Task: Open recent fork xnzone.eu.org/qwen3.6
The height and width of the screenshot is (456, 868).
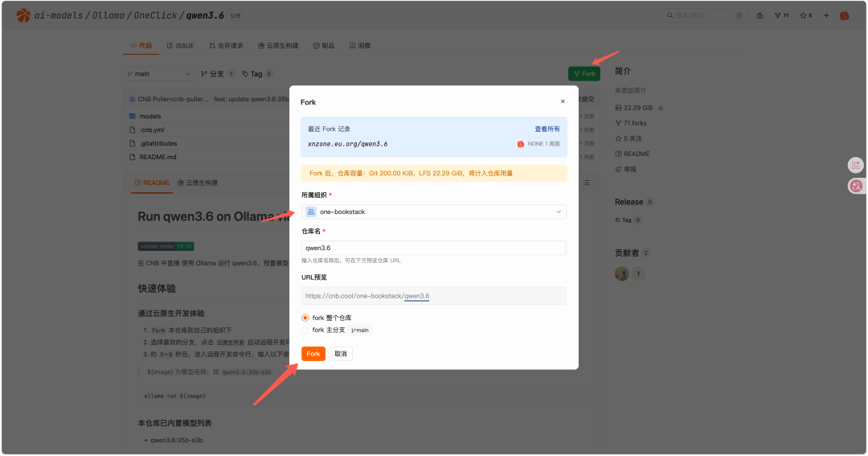Action: pyautogui.click(x=348, y=143)
